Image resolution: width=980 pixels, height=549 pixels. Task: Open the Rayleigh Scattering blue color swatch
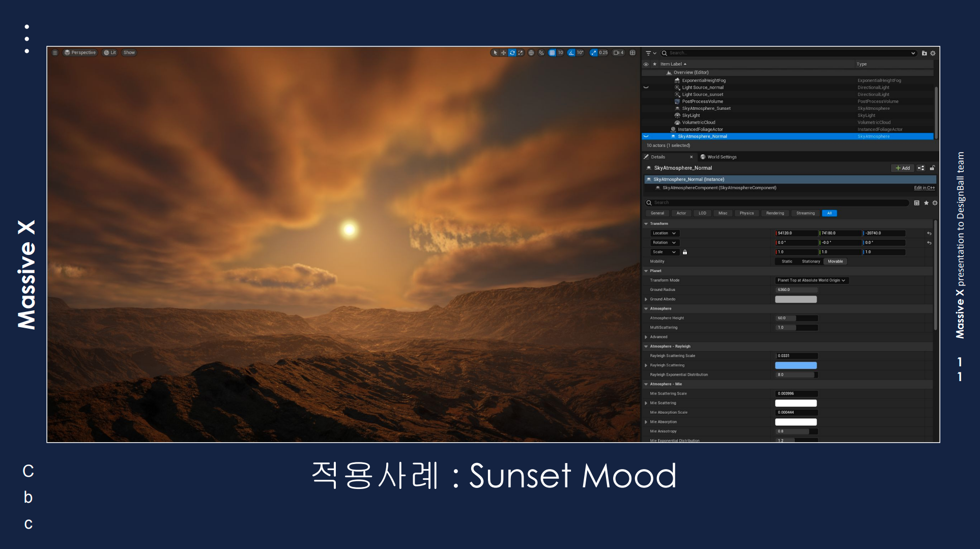tap(796, 365)
